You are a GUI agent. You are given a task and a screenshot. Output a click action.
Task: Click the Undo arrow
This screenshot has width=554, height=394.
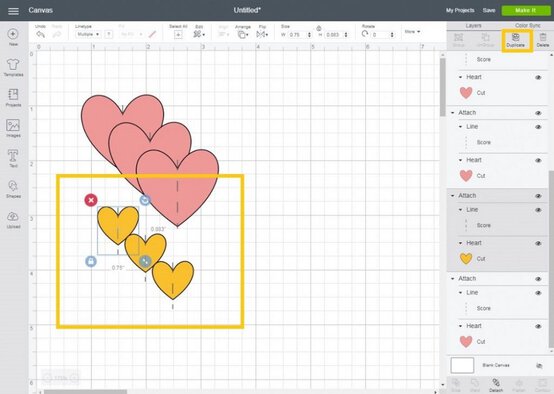[x=40, y=34]
